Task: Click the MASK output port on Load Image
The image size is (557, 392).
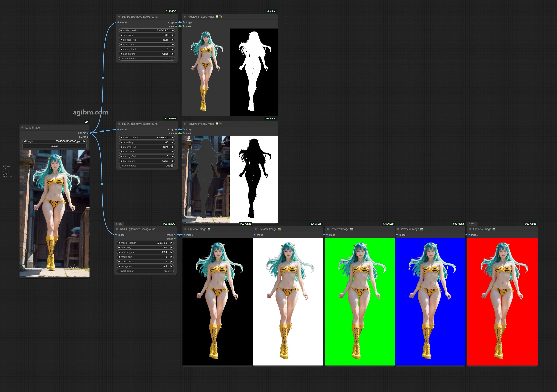Action: [88, 137]
